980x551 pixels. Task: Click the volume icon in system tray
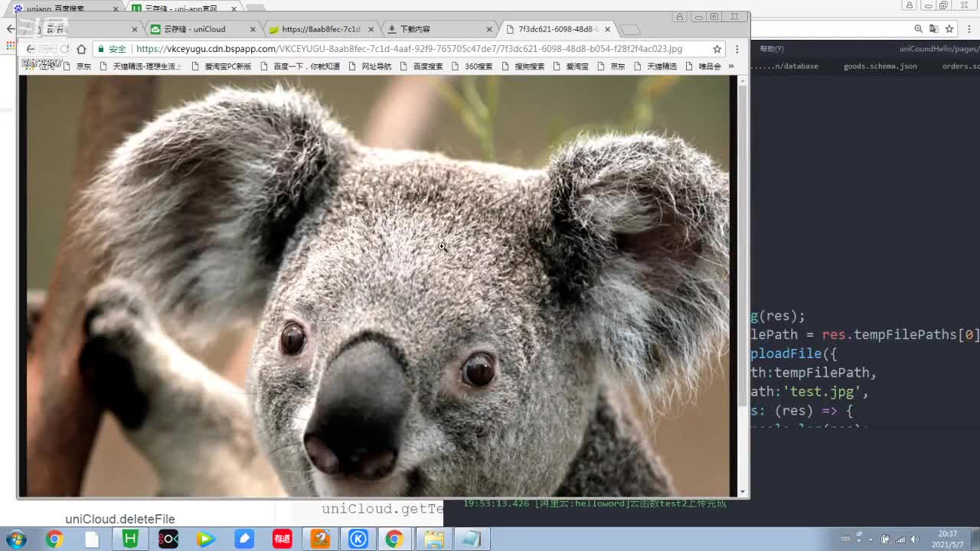point(914,539)
